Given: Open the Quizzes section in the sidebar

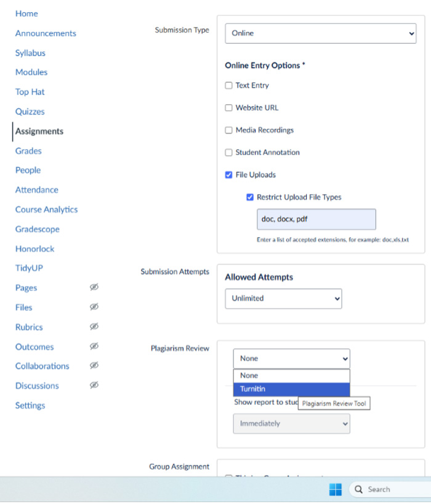Looking at the screenshot, I should [30, 112].
